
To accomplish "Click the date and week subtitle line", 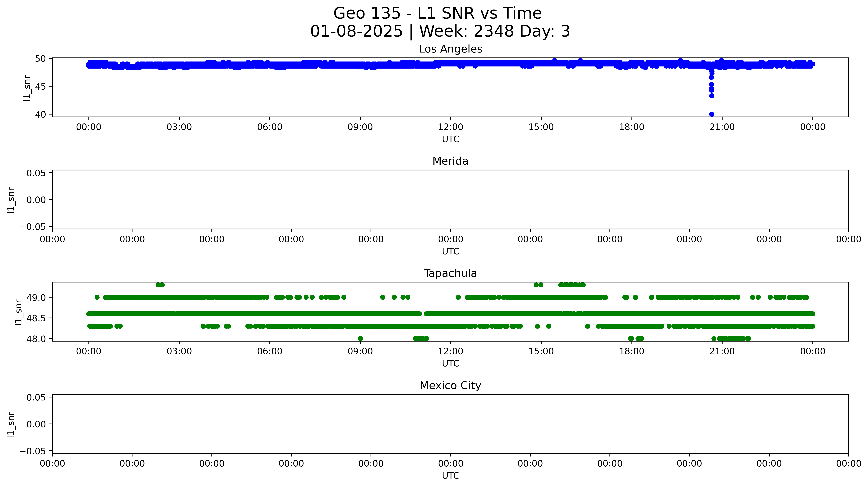I will (x=440, y=31).
